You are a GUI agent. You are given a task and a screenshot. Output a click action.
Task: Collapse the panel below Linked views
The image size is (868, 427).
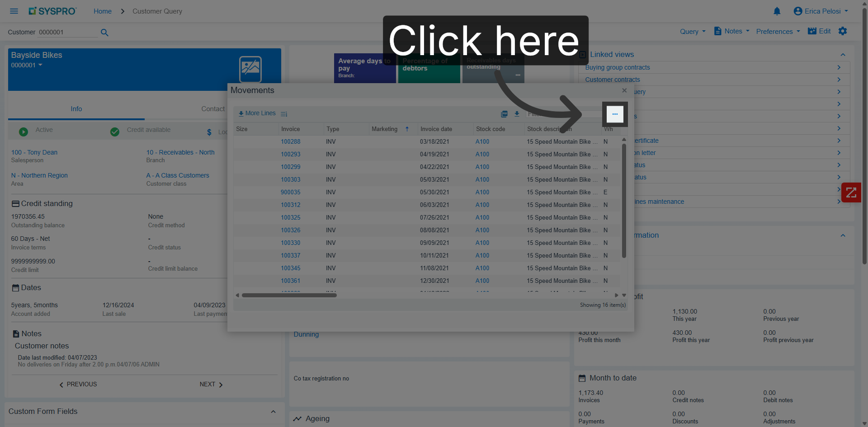843,235
